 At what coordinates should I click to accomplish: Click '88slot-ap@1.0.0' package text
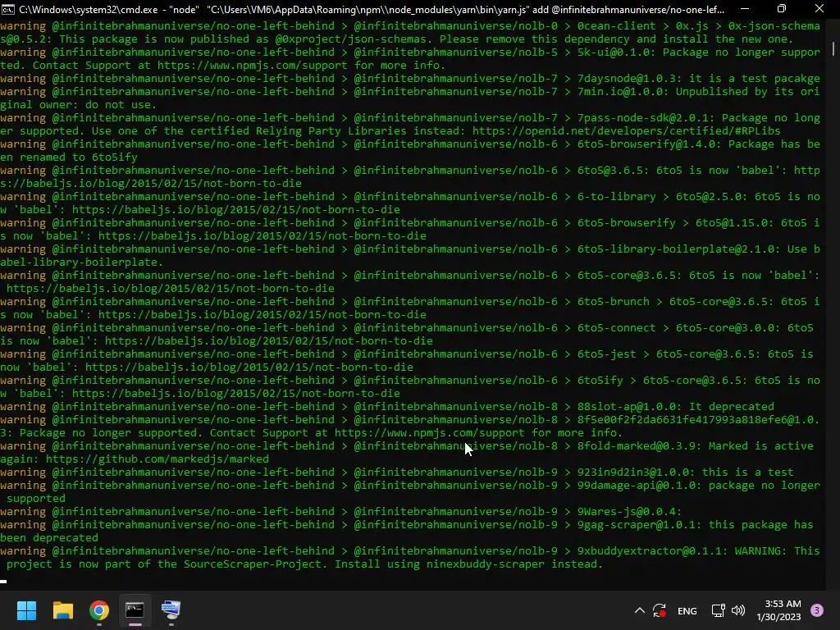(629, 407)
